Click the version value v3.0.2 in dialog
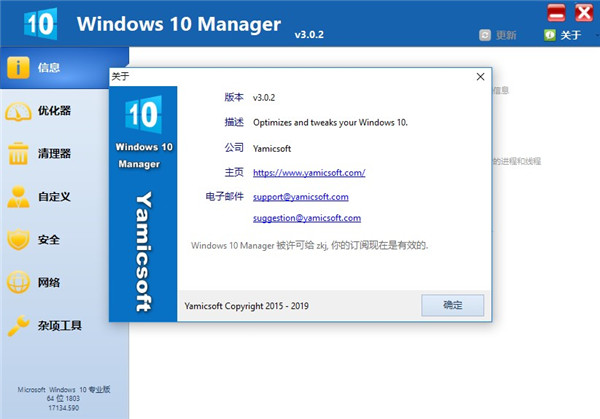Viewport: 600px width, 419px height. [264, 98]
